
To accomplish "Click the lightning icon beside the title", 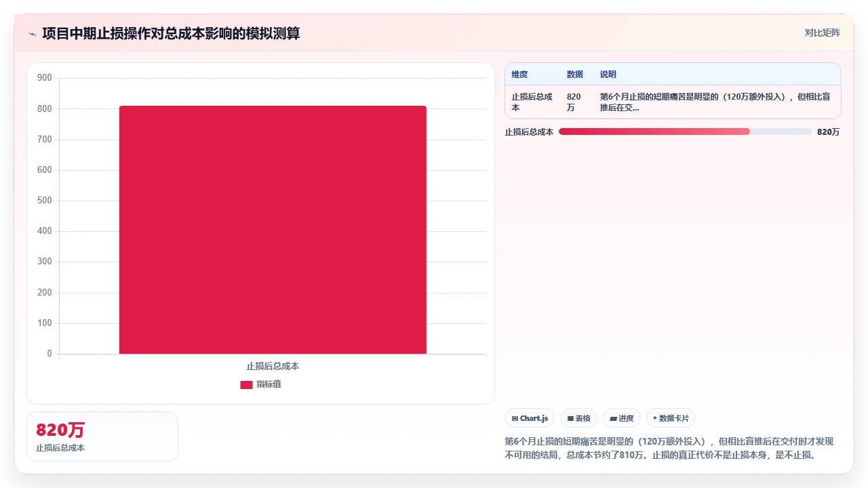I will [x=32, y=34].
